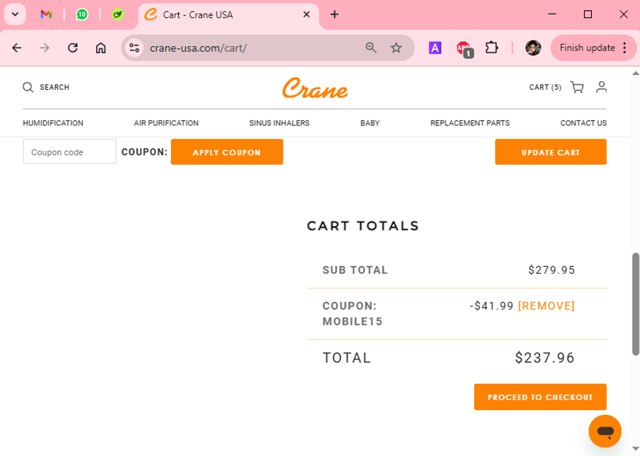Open the AIR PURIFICATION menu
Screen dimensions: 640x456
coord(166,123)
